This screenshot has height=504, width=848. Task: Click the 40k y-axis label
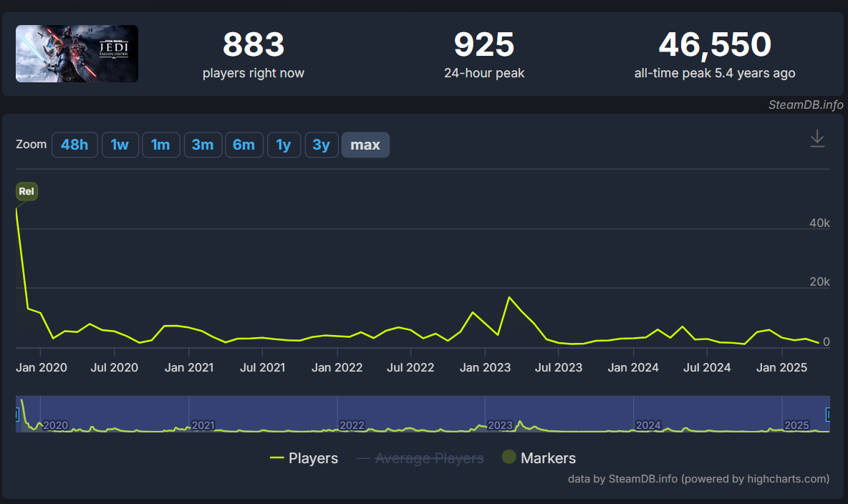coord(819,223)
